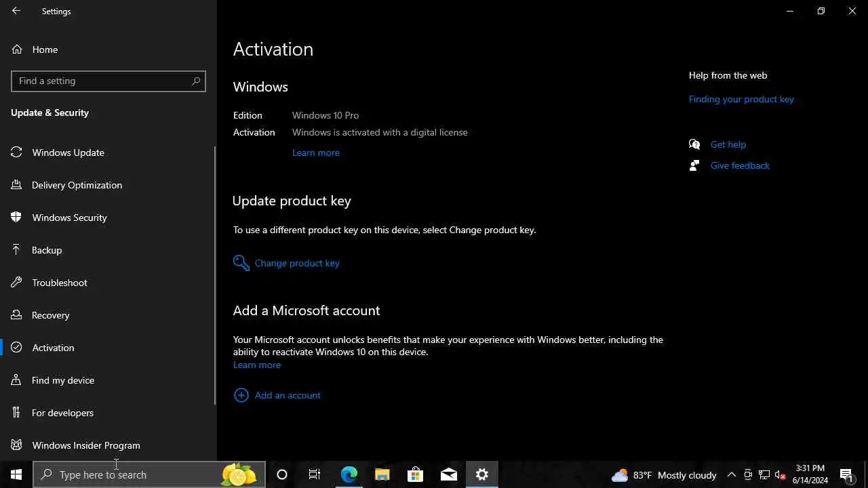Select the Backup upload arrow icon
Viewport: 868px width, 488px height.
click(x=17, y=250)
